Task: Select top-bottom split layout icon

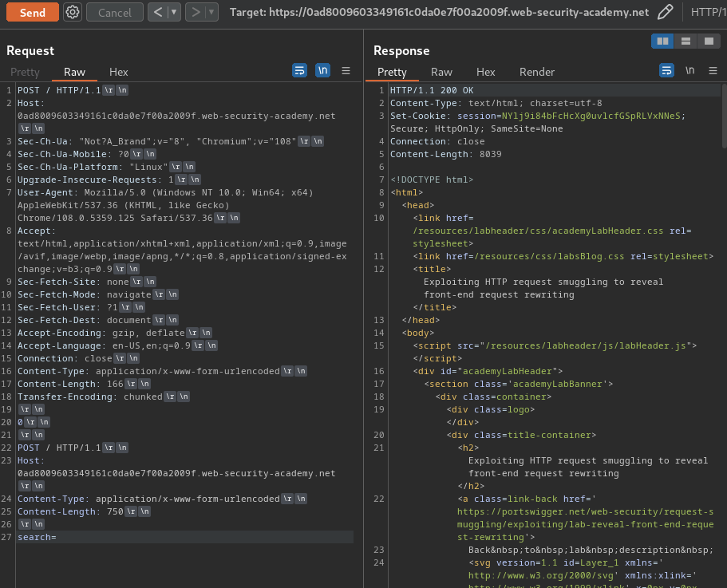Action: [686, 41]
